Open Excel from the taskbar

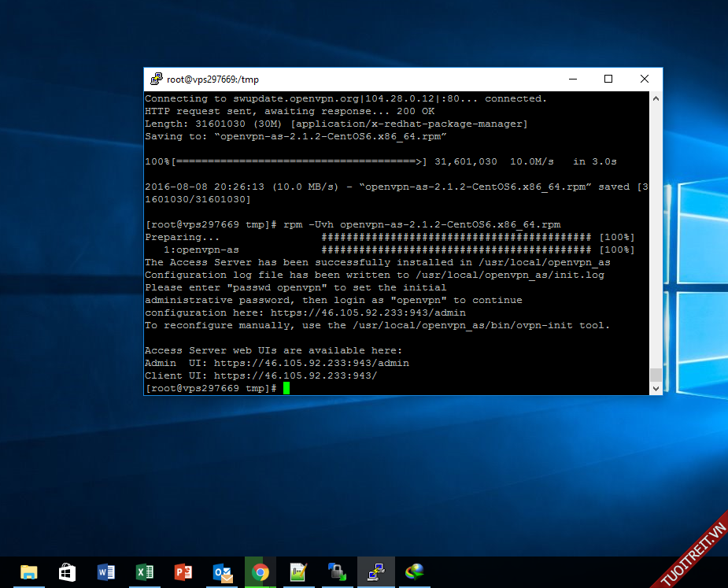144,572
